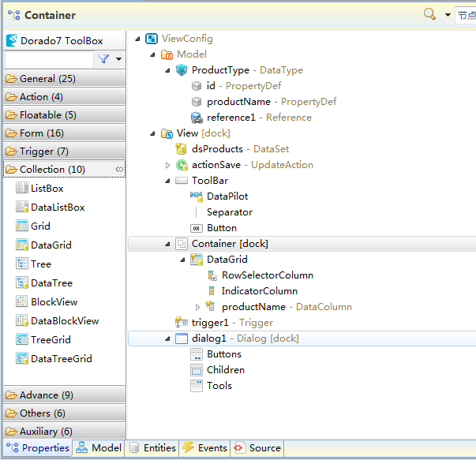Choose the BlockView tool icon
This screenshot has width=476, height=460.
click(22, 302)
